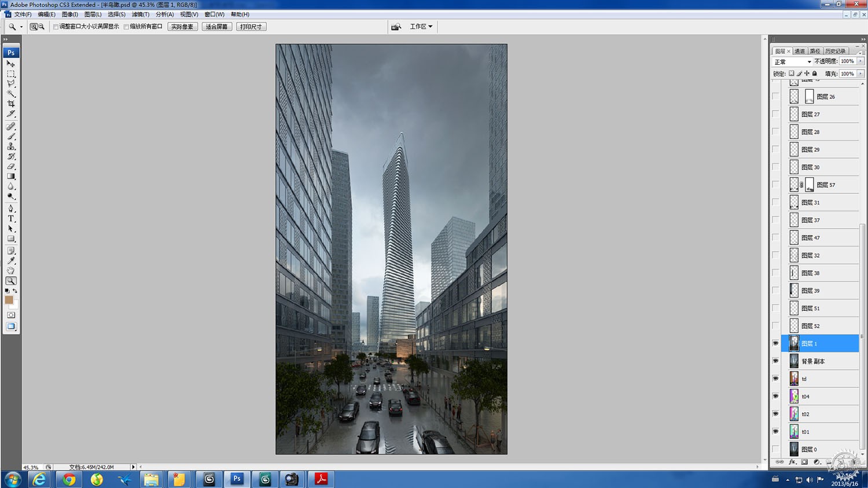Screen dimensions: 868x488
Task: Activate the Crop tool
Action: pyautogui.click(x=11, y=104)
